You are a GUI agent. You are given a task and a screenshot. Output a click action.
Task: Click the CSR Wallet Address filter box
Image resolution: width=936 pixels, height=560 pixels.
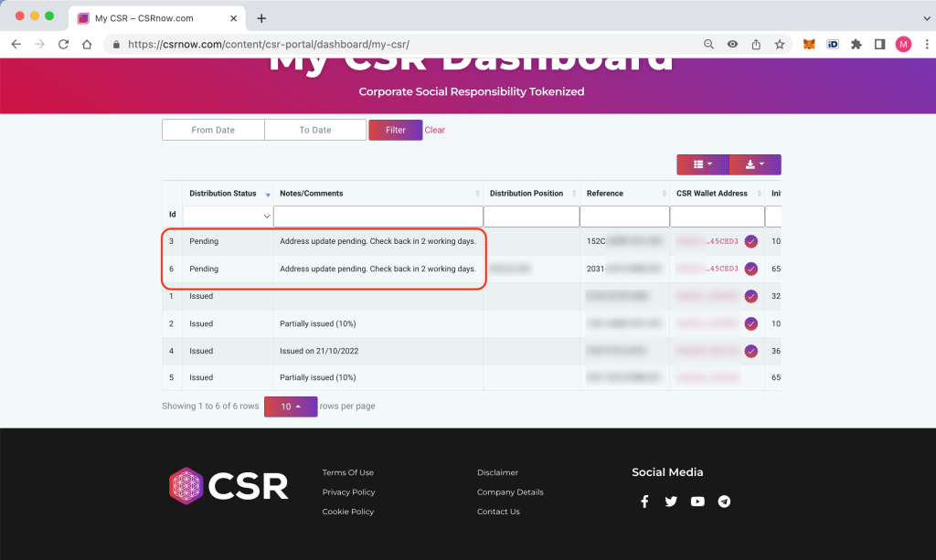click(717, 217)
